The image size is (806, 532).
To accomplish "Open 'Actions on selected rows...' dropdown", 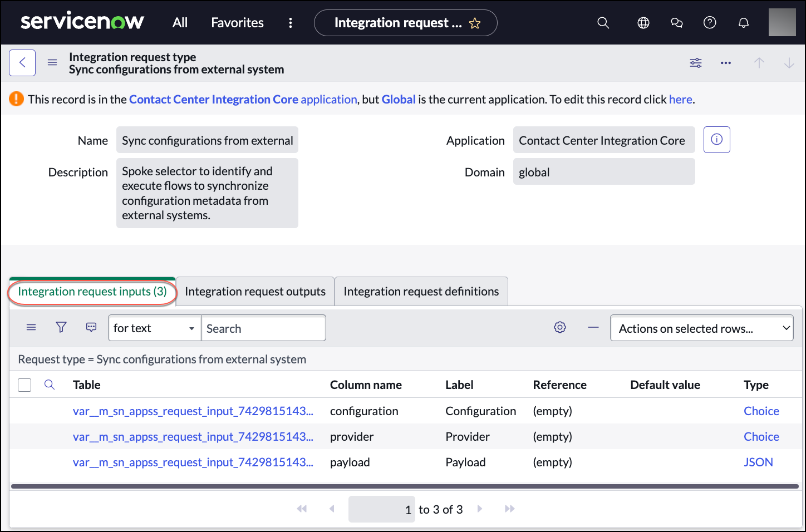I will tap(702, 328).
